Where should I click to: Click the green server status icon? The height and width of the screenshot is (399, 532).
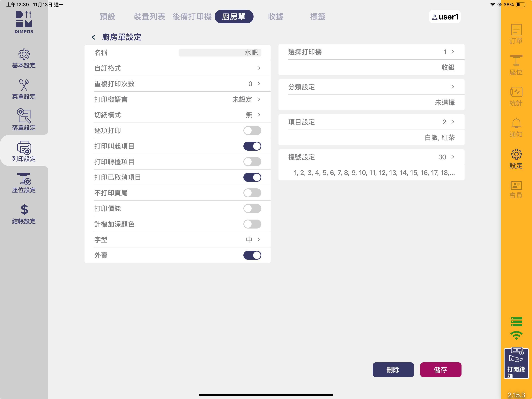pyautogui.click(x=516, y=321)
